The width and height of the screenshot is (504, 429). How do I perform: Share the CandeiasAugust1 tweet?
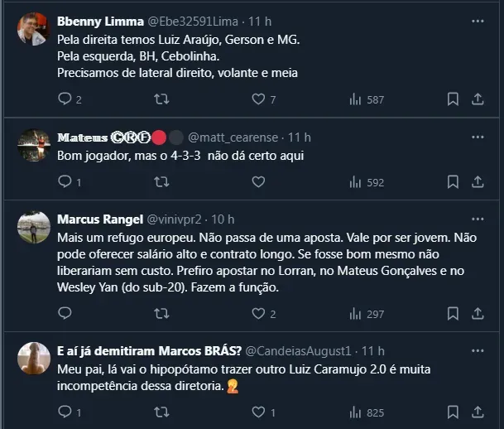pos(478,412)
